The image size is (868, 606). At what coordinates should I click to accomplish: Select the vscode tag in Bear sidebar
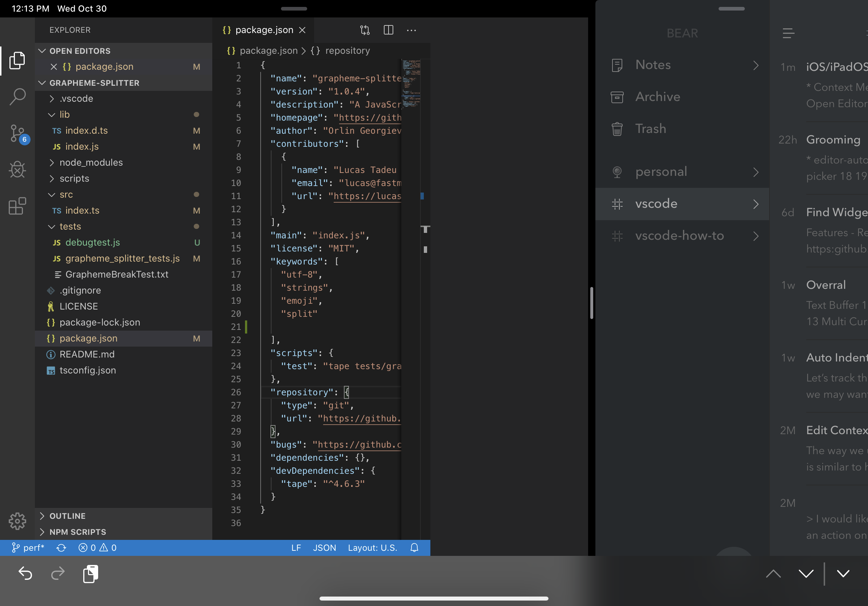[x=682, y=204]
